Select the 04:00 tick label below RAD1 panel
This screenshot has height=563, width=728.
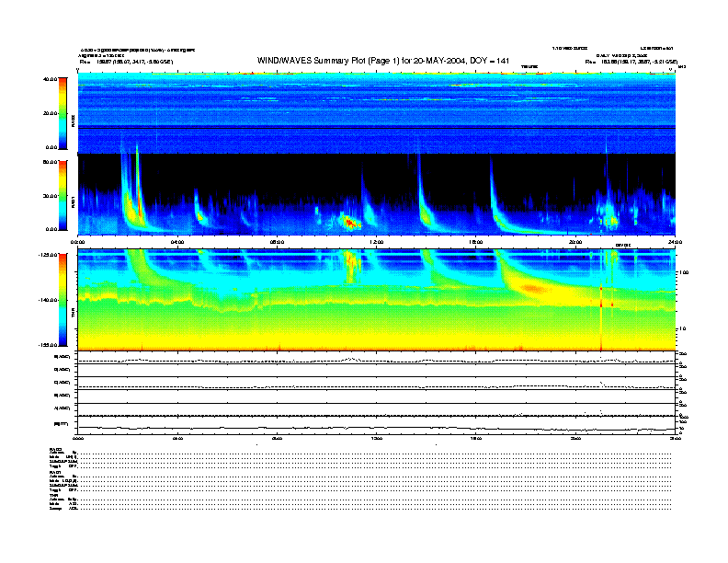pos(177,242)
